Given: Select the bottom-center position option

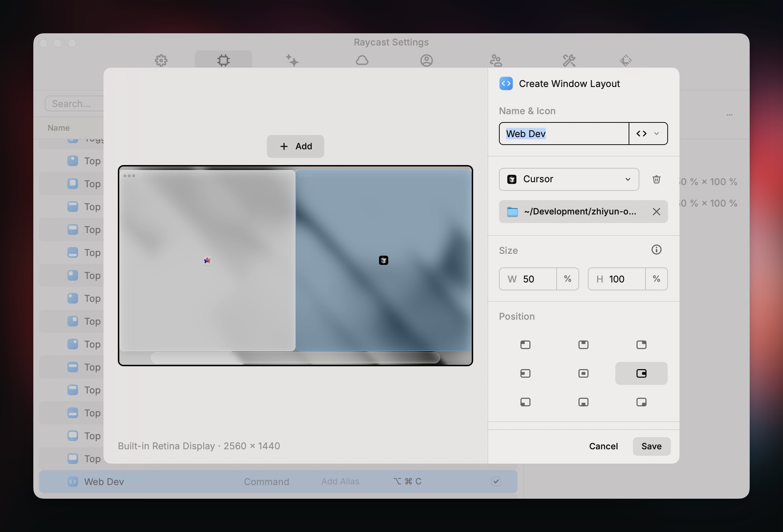Looking at the screenshot, I should [x=583, y=402].
